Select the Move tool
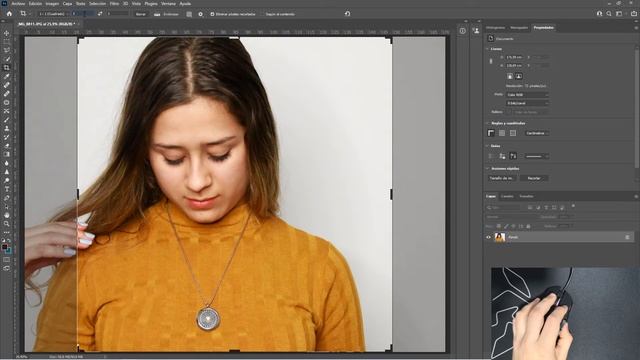This screenshot has width=640, height=360. pos(7,33)
